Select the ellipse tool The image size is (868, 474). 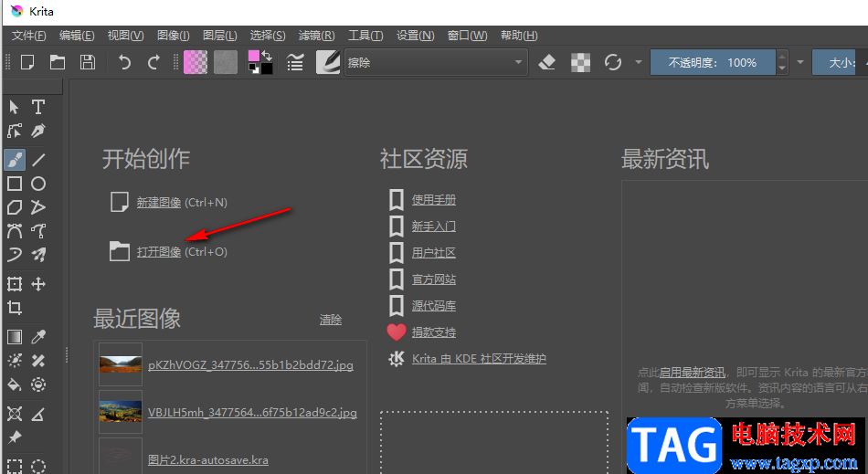38,184
